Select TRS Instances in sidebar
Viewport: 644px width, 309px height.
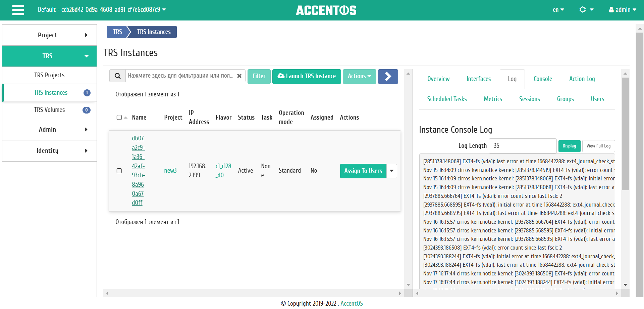[51, 93]
